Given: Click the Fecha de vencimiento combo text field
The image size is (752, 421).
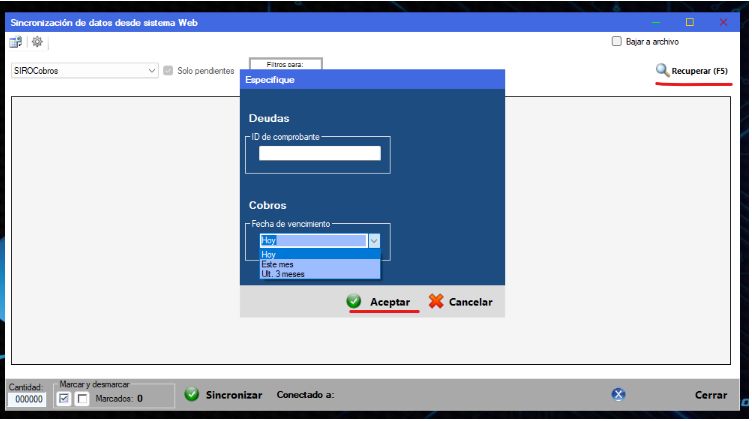Looking at the screenshot, I should pyautogui.click(x=314, y=240).
